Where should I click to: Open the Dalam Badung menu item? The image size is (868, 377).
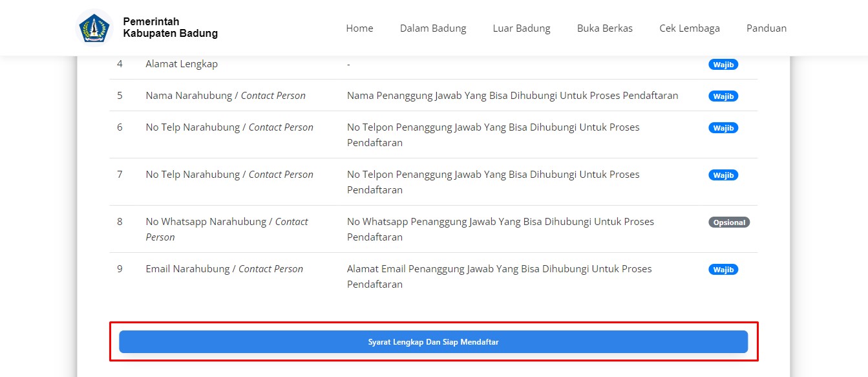(432, 28)
